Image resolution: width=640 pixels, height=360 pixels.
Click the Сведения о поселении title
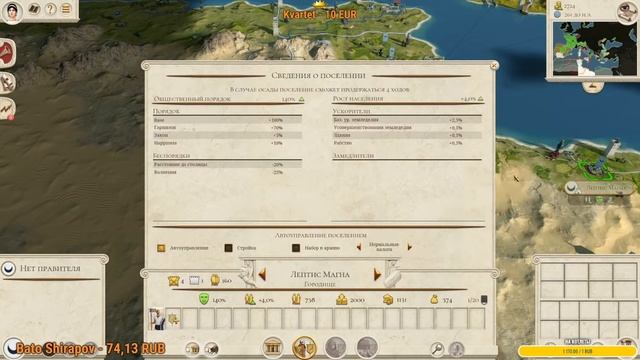point(318,76)
